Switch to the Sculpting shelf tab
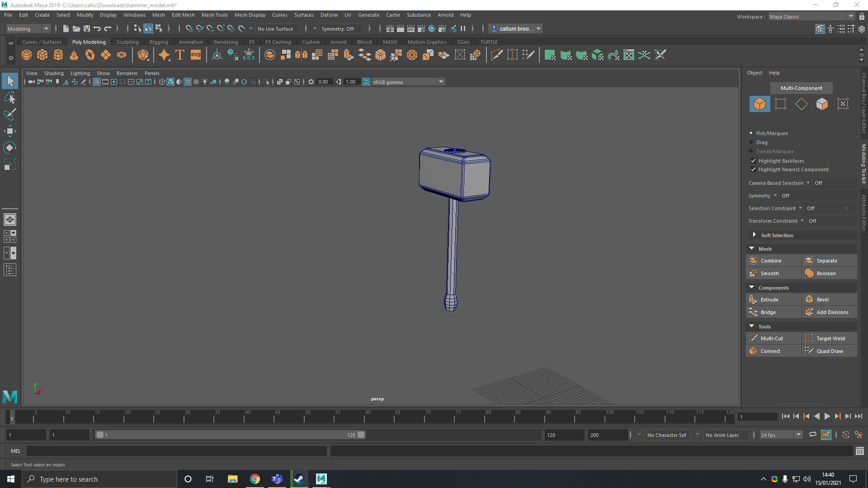This screenshot has height=488, width=868. point(127,42)
